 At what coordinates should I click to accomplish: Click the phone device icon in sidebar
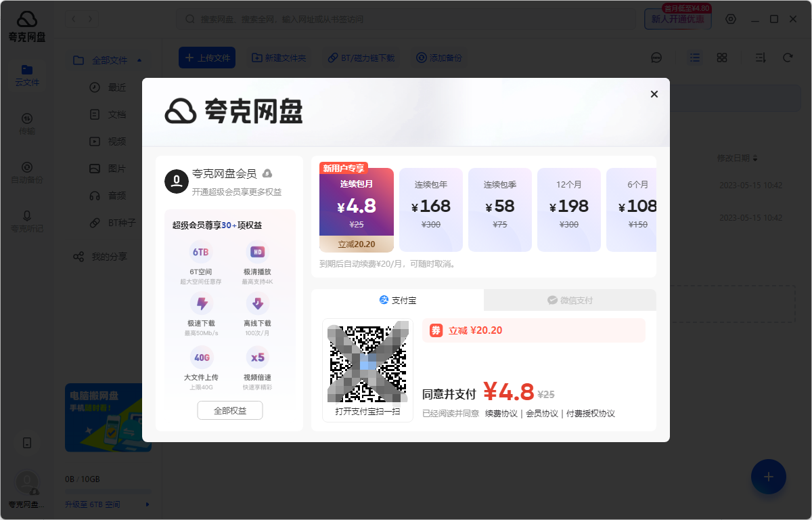click(x=27, y=443)
